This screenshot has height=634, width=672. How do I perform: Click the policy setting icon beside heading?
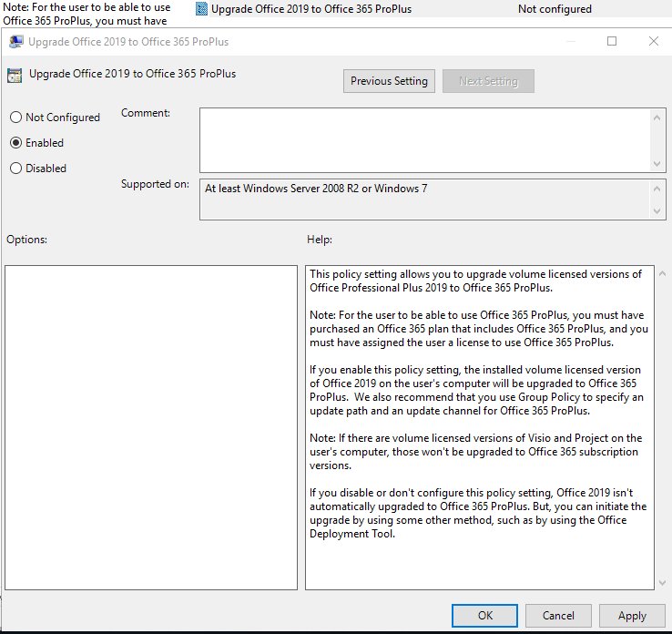[15, 76]
